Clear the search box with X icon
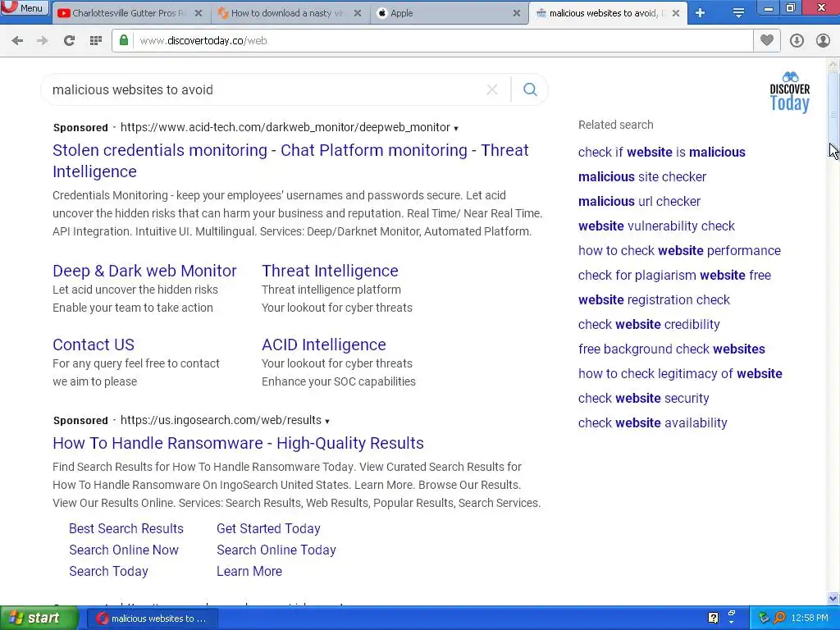Screen dimensions: 840x630 (492, 89)
